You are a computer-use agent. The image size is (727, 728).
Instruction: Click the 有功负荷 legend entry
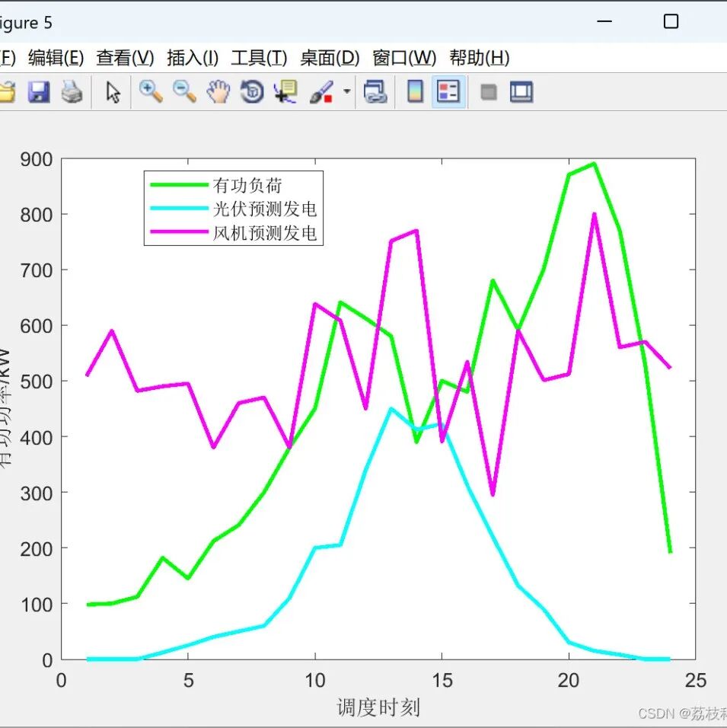point(247,185)
